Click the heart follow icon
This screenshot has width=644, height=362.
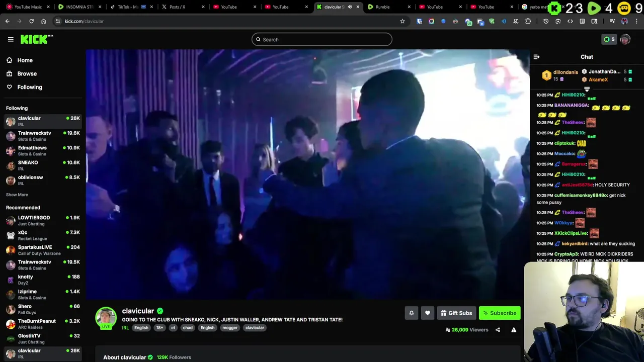tap(428, 313)
